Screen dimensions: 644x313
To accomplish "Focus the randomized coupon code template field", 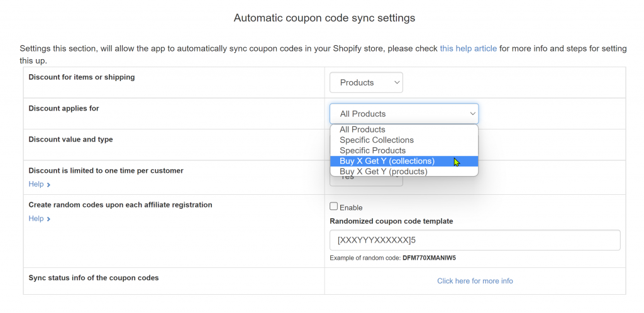I will [474, 240].
